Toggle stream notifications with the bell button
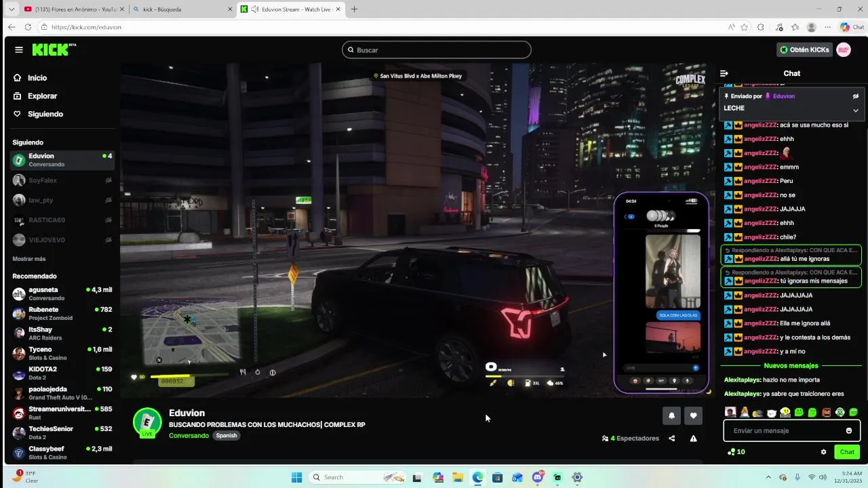 pyautogui.click(x=672, y=415)
